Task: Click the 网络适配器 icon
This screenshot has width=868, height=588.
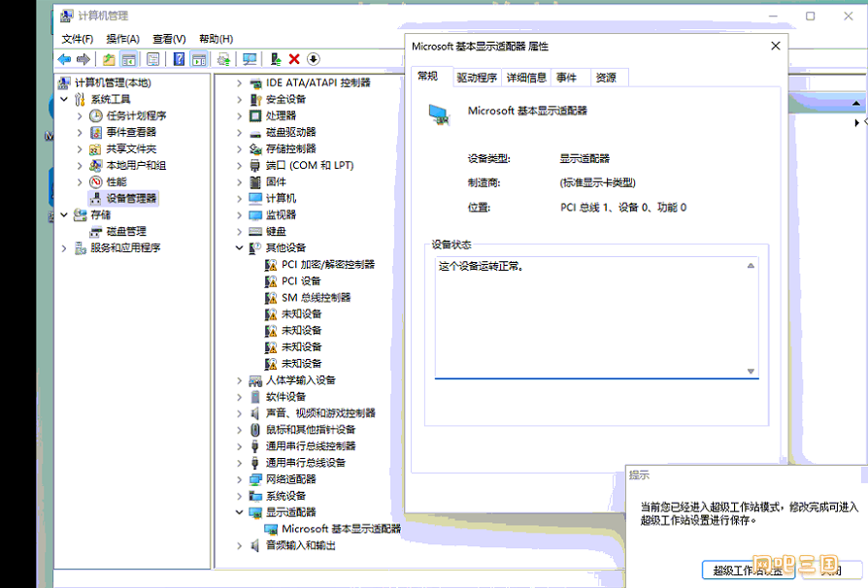Action: click(255, 479)
